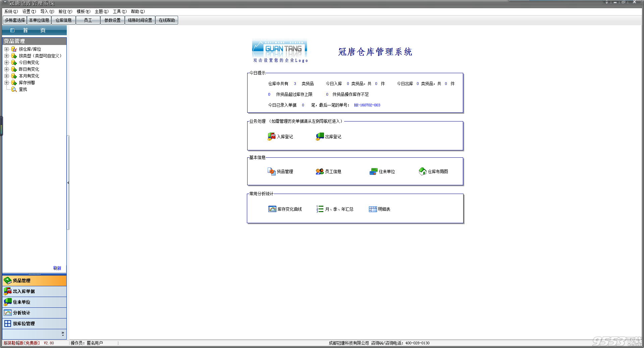
Task: Click the 往来单位 navigation truck icon
Action: 8,302
